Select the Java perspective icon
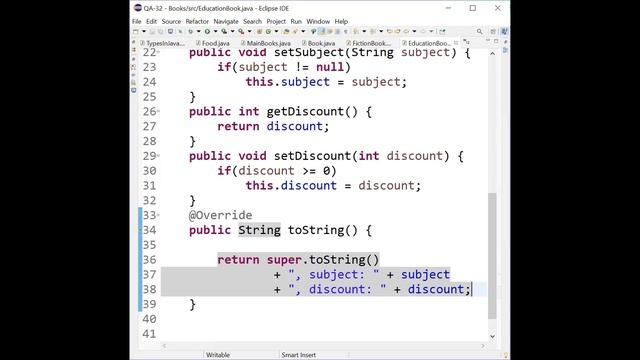Image resolution: width=640 pixels, height=360 pixels. pyautogui.click(x=504, y=31)
